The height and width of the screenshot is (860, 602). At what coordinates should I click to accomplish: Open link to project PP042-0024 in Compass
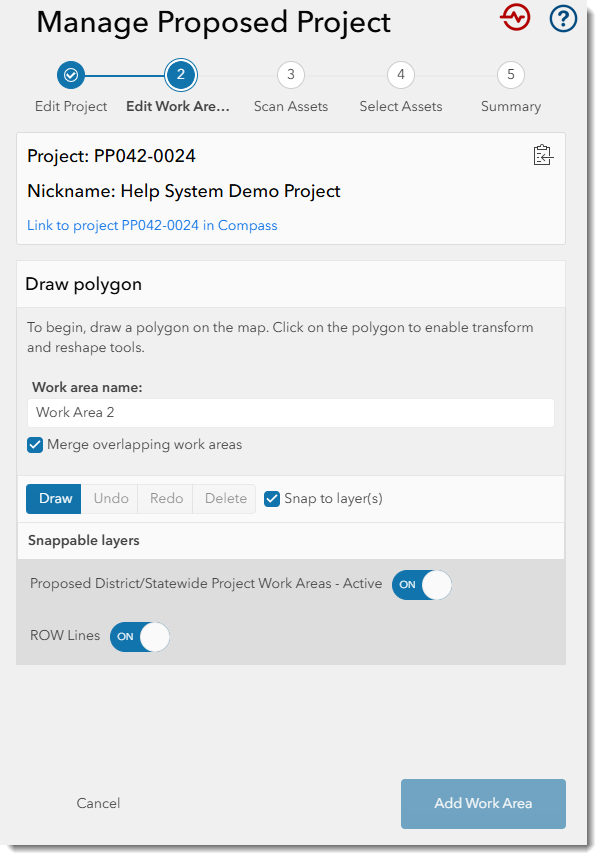click(152, 225)
